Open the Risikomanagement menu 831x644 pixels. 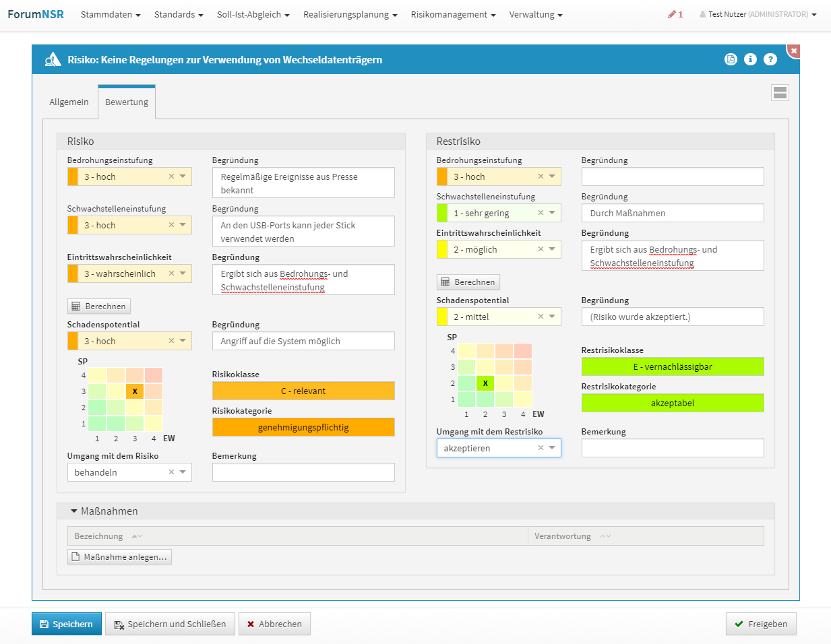tap(453, 14)
